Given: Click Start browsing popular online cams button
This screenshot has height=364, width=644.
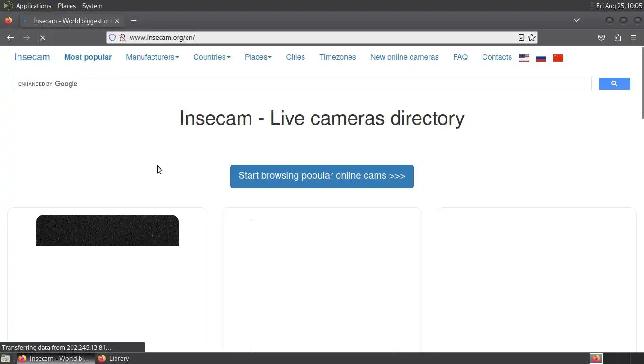Looking at the screenshot, I should coord(322,176).
